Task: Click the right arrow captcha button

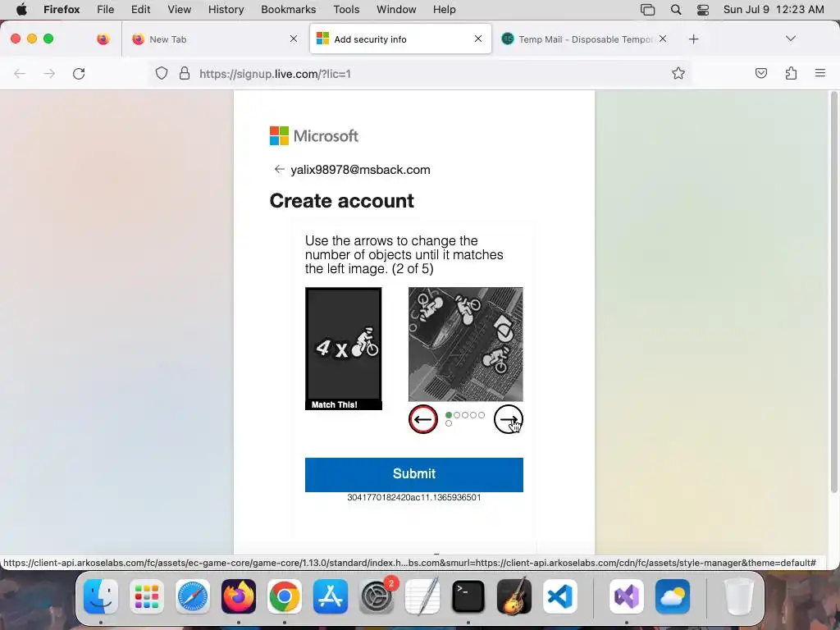Action: tap(508, 419)
